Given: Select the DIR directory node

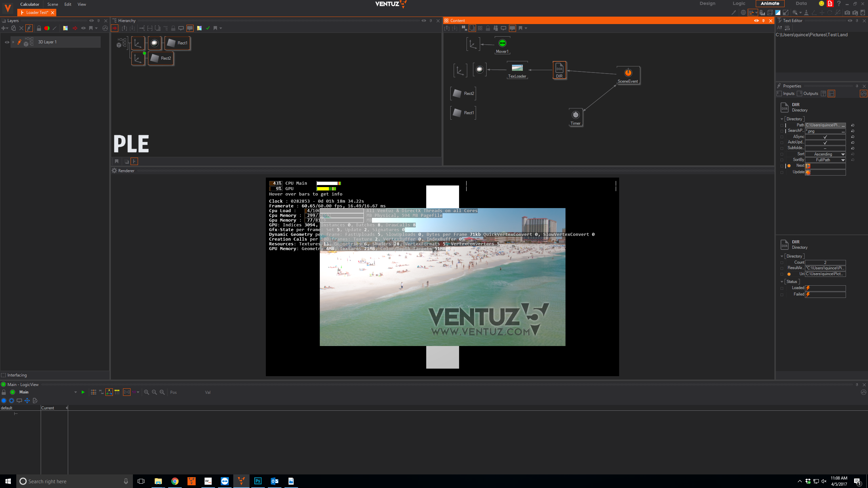Looking at the screenshot, I should click(559, 69).
